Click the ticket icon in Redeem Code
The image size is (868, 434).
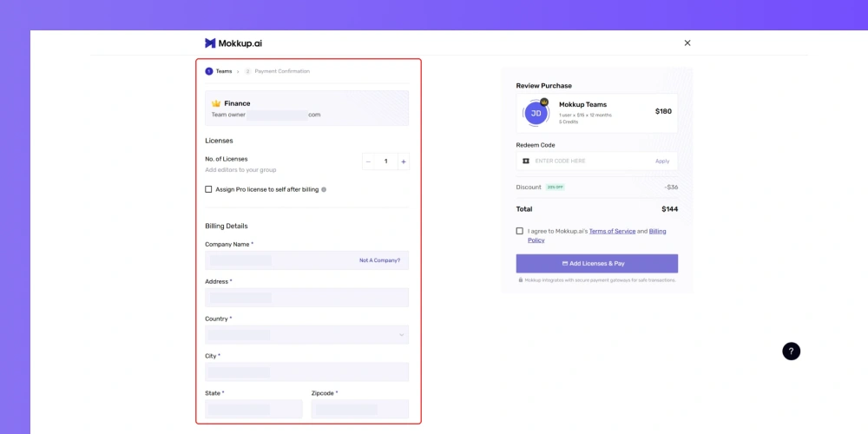point(526,161)
